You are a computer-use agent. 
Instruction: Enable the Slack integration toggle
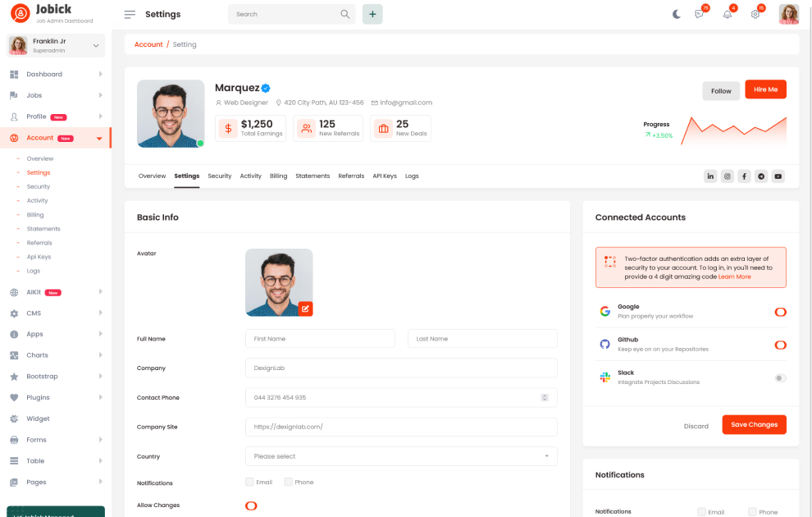pos(780,377)
